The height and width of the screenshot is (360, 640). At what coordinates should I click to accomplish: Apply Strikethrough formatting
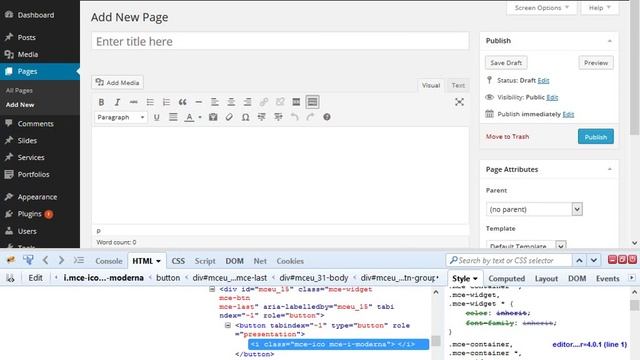[x=133, y=102]
